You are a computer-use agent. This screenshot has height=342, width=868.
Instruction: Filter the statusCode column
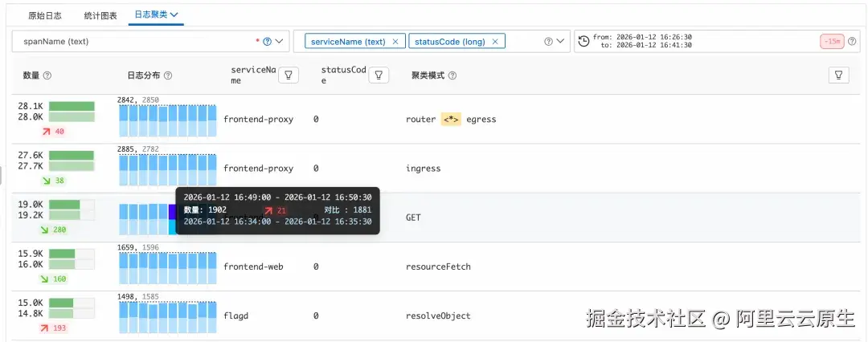(x=379, y=75)
